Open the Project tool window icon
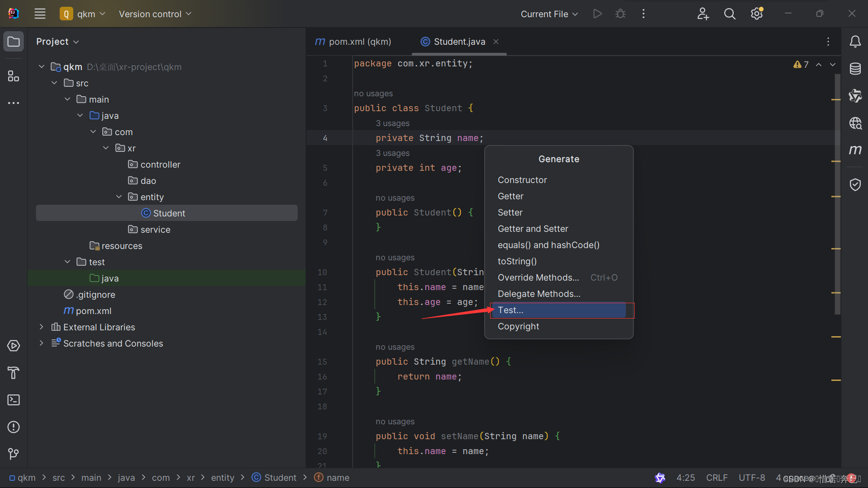The image size is (868, 488). pos(14,42)
